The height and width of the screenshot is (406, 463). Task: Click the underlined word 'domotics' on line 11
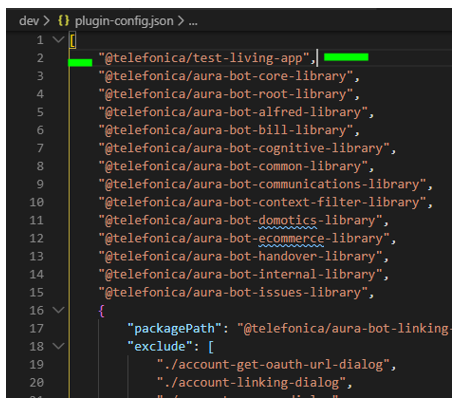click(x=287, y=221)
